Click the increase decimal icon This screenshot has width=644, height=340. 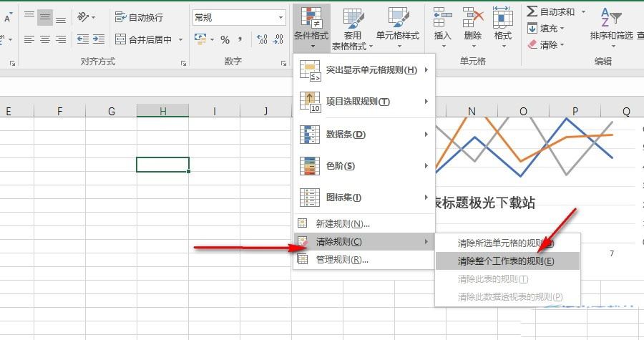click(262, 39)
